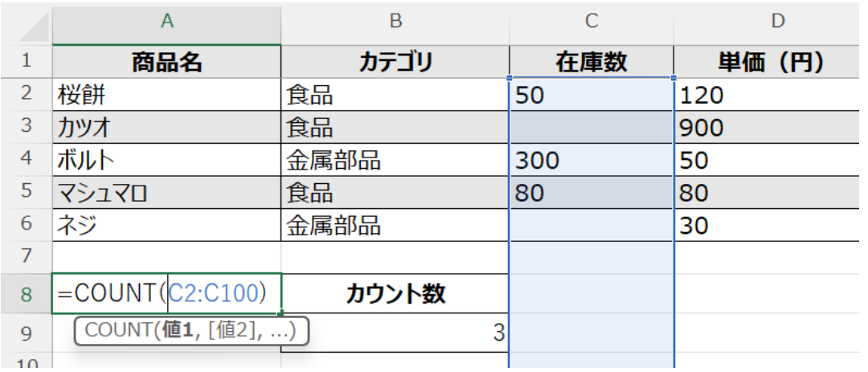Select column C header
The height and width of the screenshot is (372, 868).
point(592,22)
